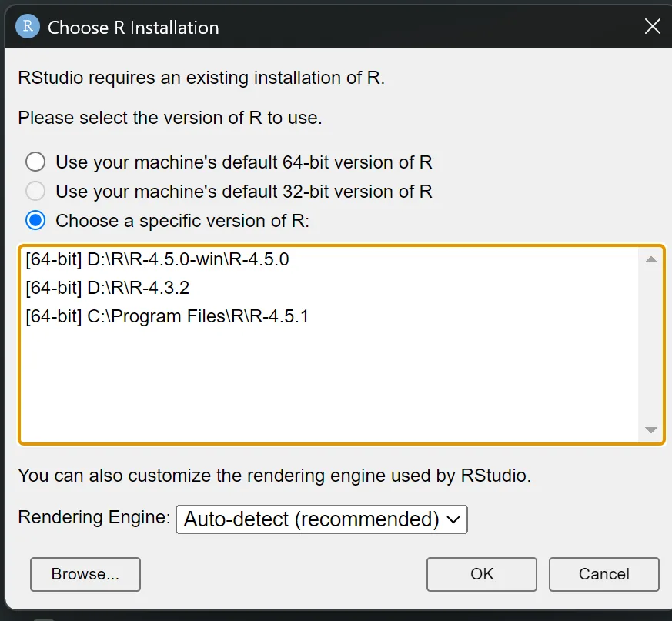
Task: Close the Choose R Installation dialog
Action: 652,26
